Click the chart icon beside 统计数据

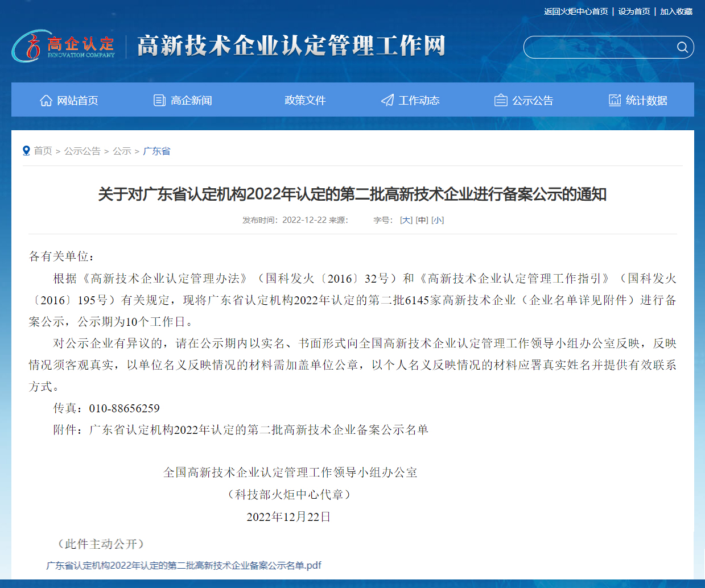(x=615, y=101)
